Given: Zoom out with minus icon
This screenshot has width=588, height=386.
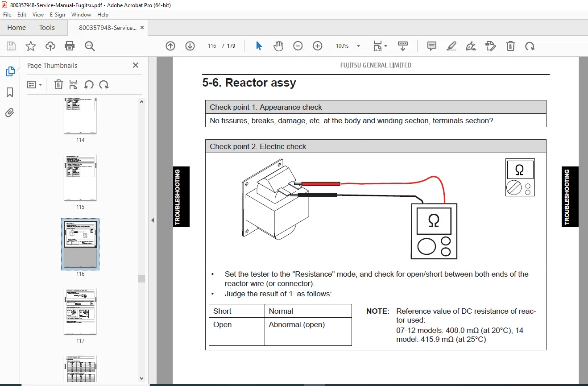Looking at the screenshot, I should [x=298, y=46].
